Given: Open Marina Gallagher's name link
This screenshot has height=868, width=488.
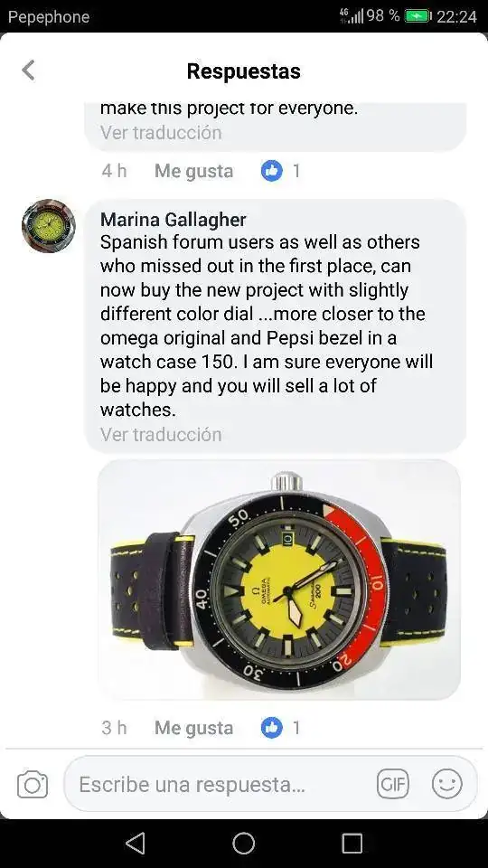Looking at the screenshot, I should 174,220.
